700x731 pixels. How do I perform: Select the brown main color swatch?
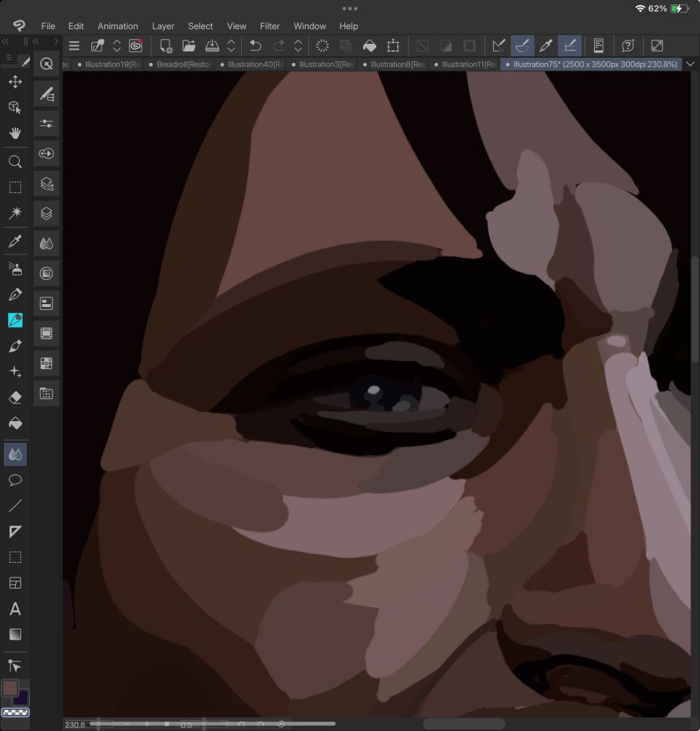[9, 688]
